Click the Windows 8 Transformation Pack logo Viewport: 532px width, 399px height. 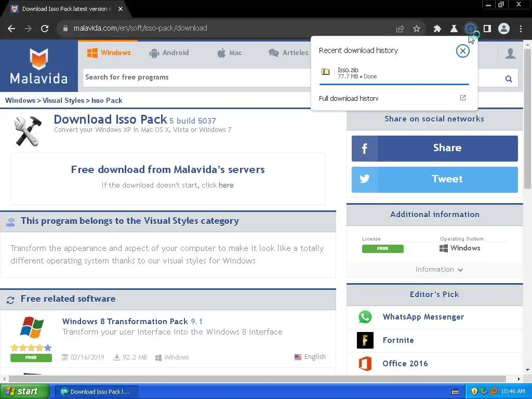(x=32, y=327)
